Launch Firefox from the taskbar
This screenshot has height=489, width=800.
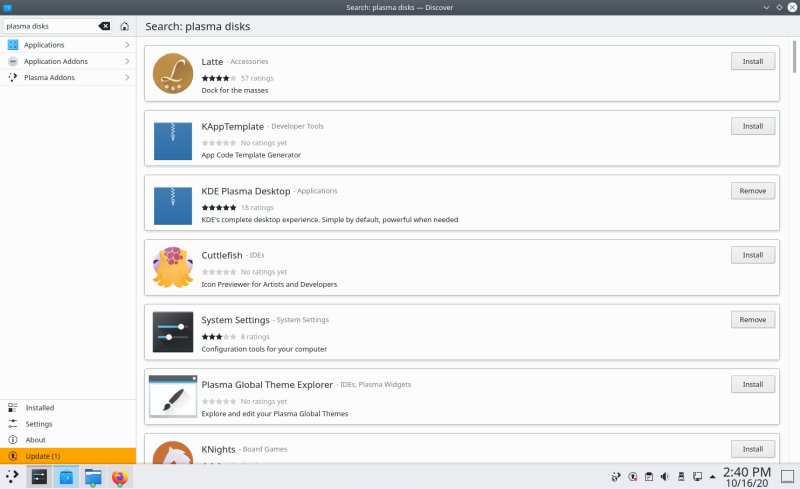coord(119,477)
